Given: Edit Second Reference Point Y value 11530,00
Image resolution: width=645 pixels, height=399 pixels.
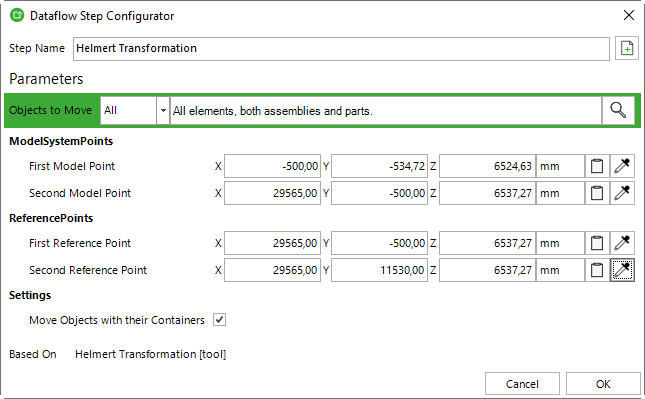Looking at the screenshot, I should [x=379, y=270].
